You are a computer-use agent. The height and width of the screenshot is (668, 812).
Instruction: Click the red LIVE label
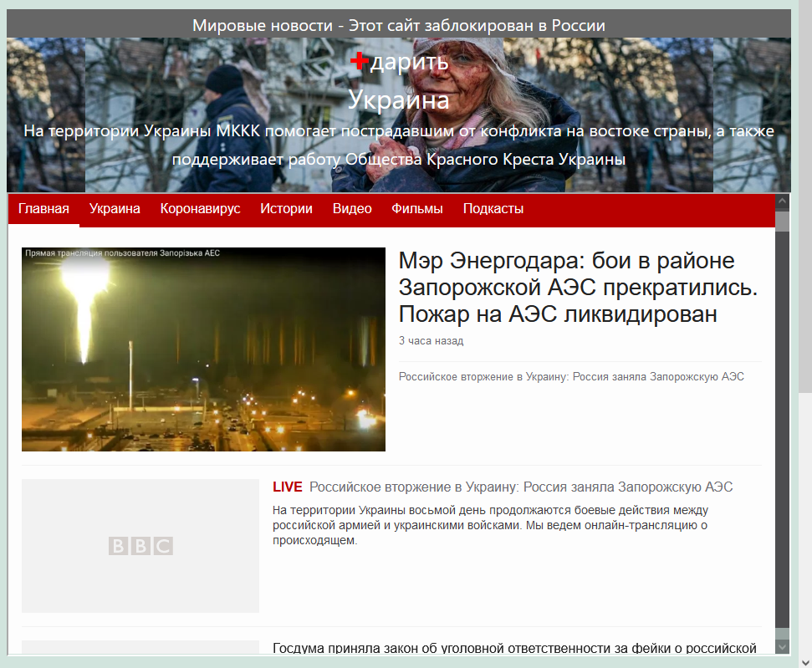[x=288, y=487]
